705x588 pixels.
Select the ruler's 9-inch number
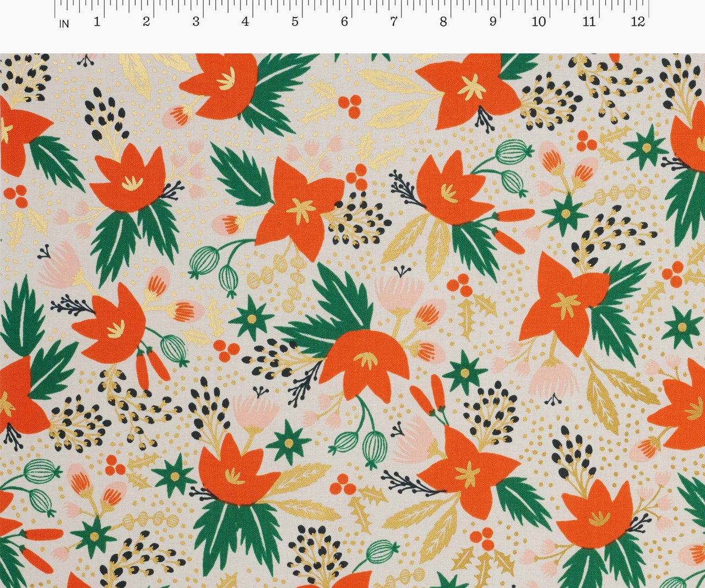coord(492,22)
